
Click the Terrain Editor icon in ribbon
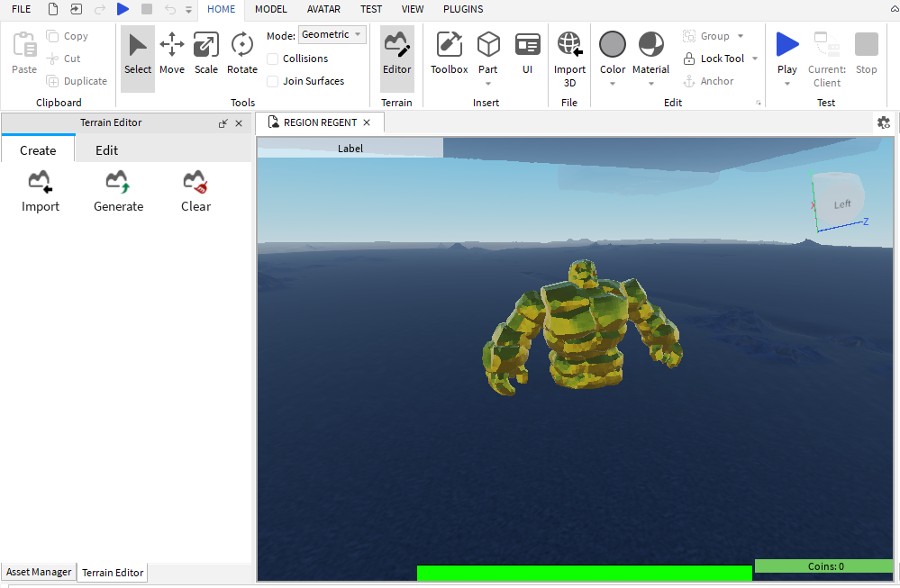coord(396,53)
